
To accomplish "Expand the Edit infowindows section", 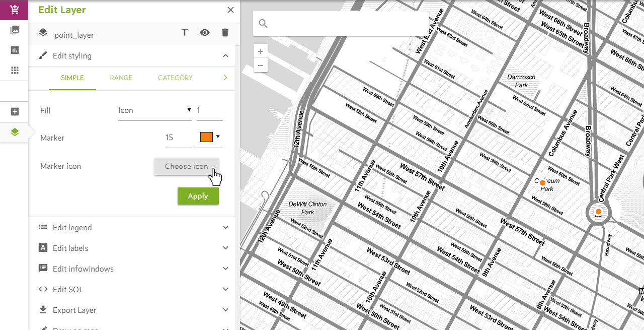I will (x=225, y=269).
